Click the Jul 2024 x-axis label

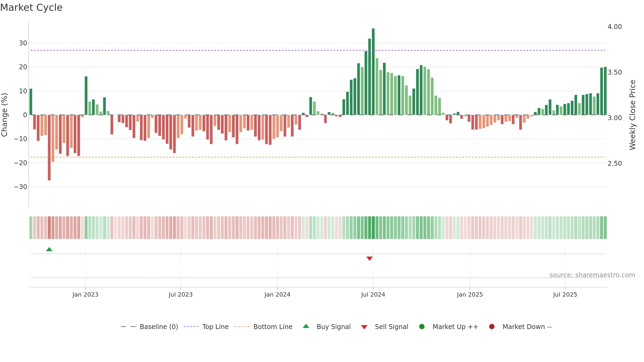pyautogui.click(x=373, y=294)
